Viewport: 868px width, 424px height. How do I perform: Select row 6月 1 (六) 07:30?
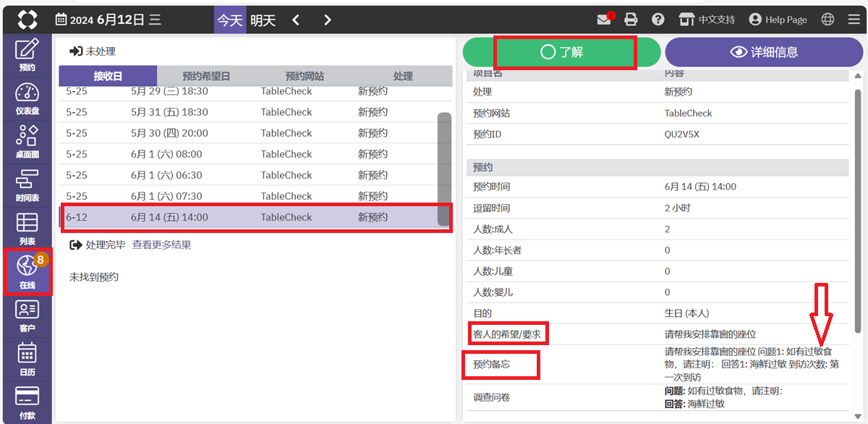coord(248,196)
